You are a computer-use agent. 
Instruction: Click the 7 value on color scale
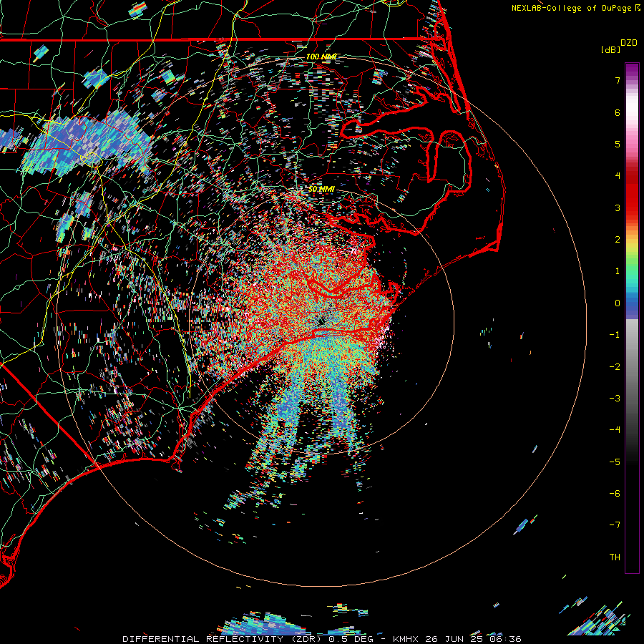[618, 80]
